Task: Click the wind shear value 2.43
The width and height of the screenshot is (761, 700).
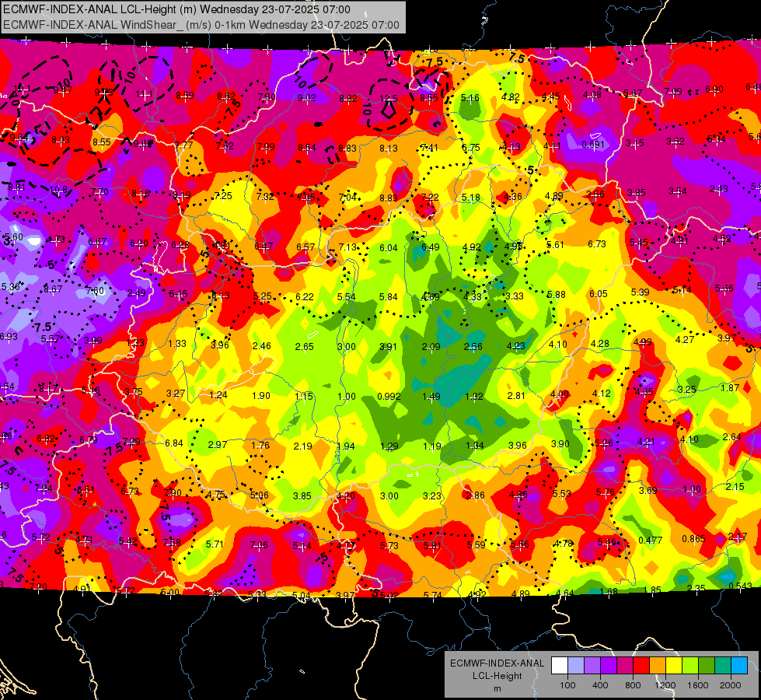Action: [x=718, y=189]
